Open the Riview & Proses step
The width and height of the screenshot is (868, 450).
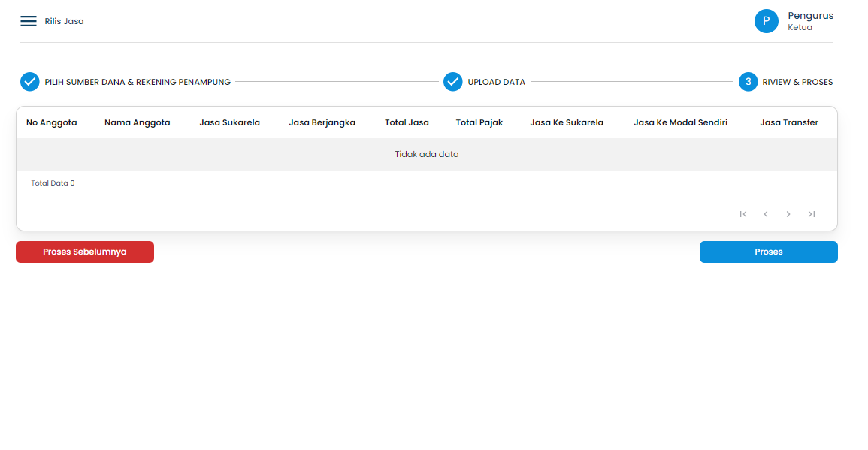click(x=797, y=81)
